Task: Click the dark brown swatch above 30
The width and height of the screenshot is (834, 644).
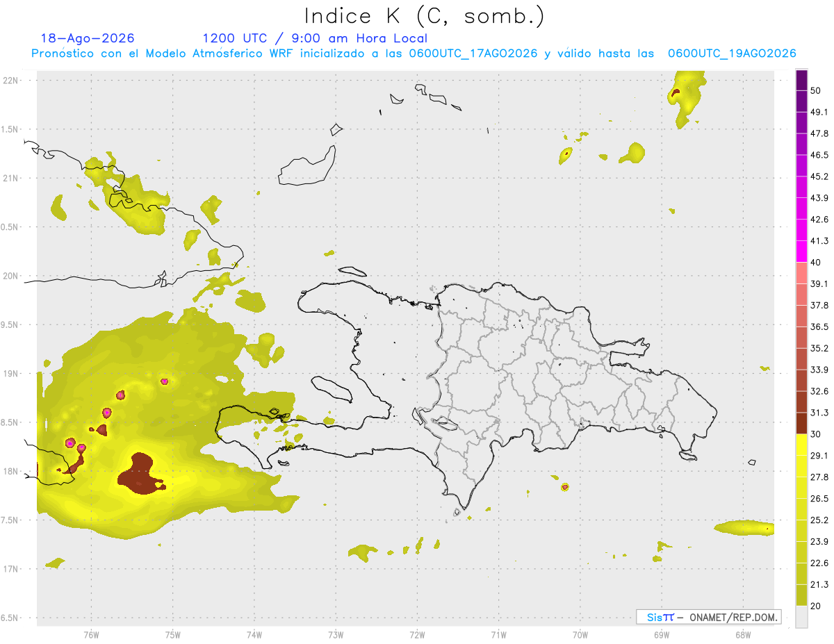Action: 801,423
